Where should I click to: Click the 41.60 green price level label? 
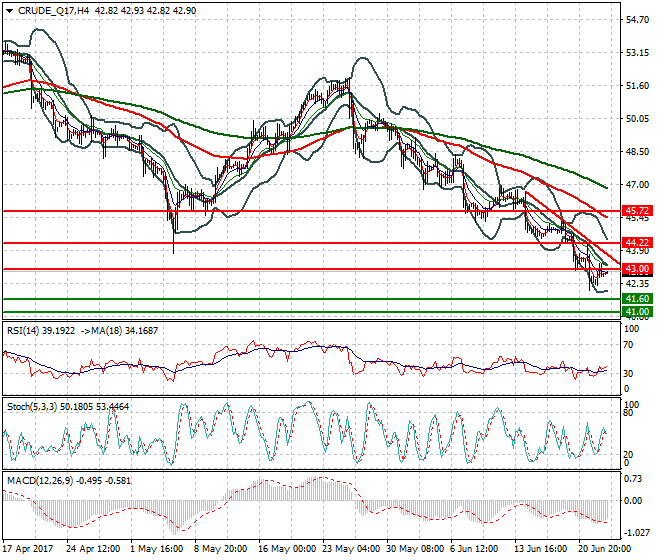click(x=637, y=299)
